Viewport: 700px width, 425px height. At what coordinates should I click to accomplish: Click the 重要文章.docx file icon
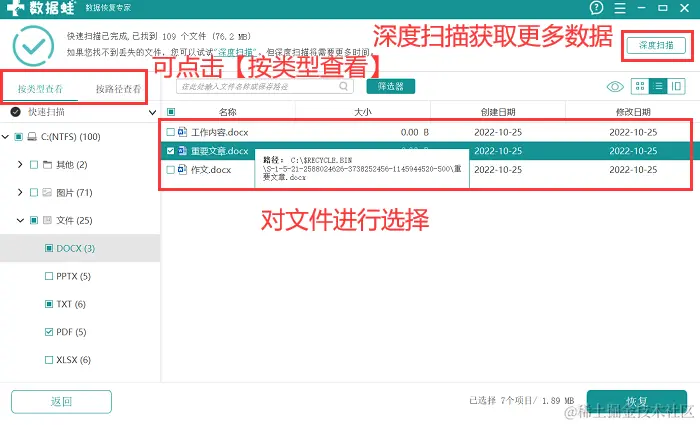[x=182, y=151]
